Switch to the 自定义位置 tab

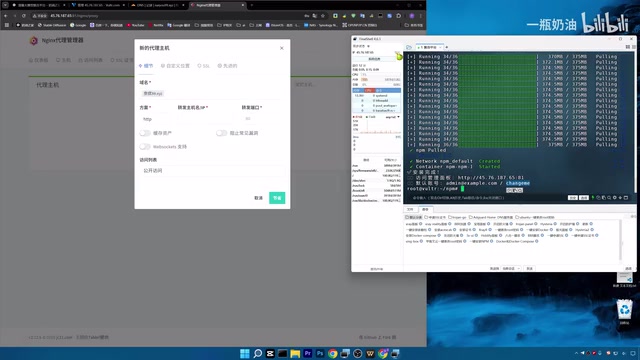pyautogui.click(x=175, y=66)
